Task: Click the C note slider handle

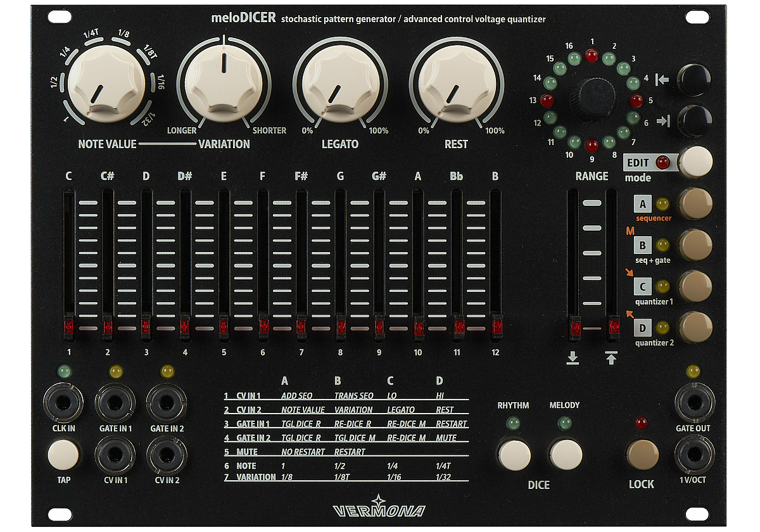Action: (x=68, y=327)
